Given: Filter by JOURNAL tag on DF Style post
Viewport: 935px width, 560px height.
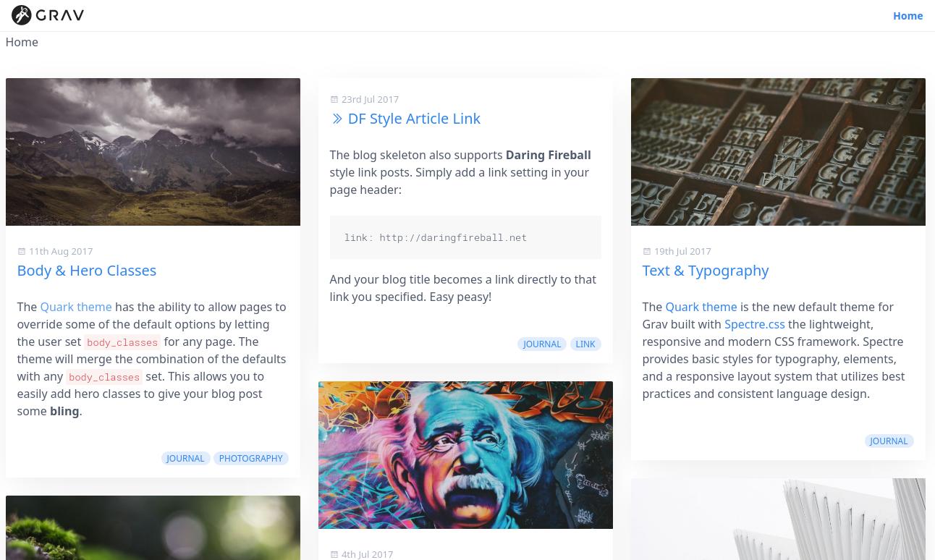Looking at the screenshot, I should (x=542, y=344).
